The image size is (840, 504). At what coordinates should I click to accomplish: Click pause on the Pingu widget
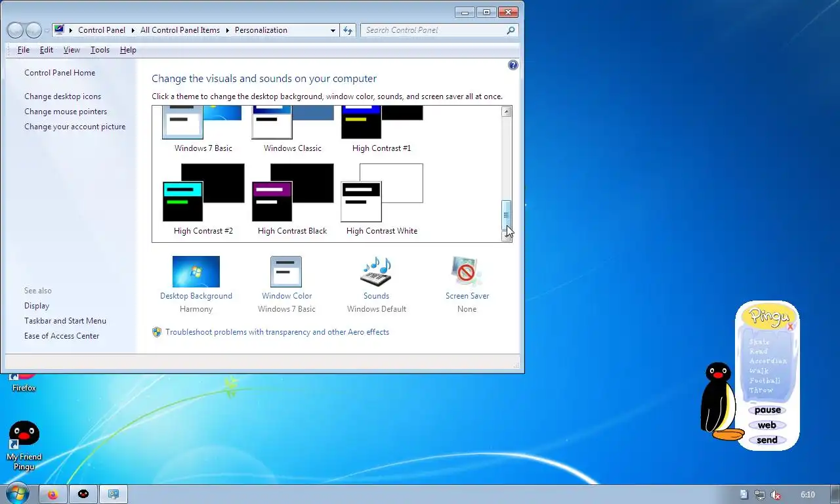767,410
